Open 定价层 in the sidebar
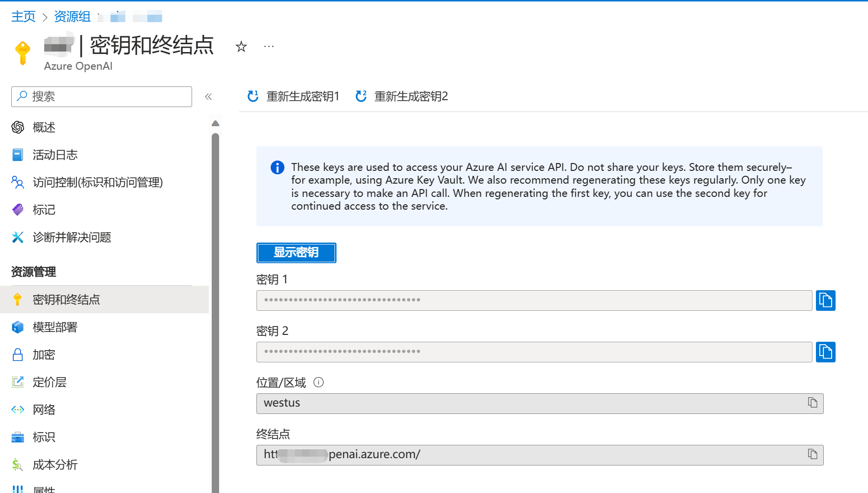Viewport: 868px width, 493px height. 104,382
